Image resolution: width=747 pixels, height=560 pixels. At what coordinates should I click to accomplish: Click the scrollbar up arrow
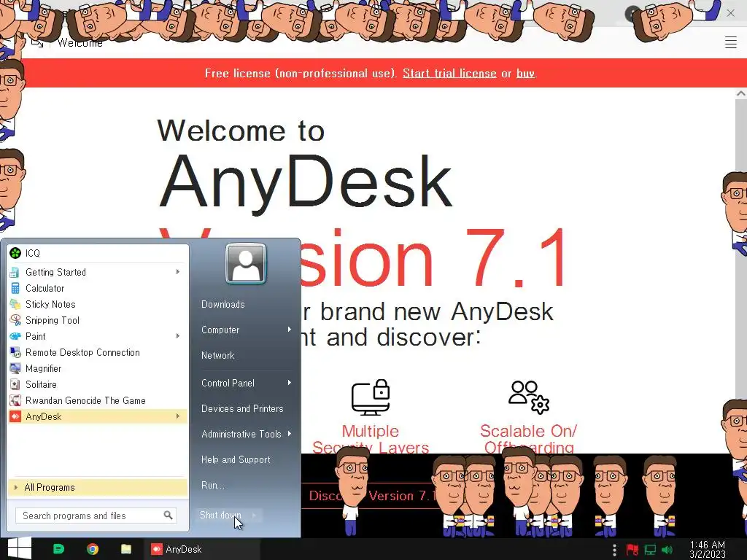[740, 94]
